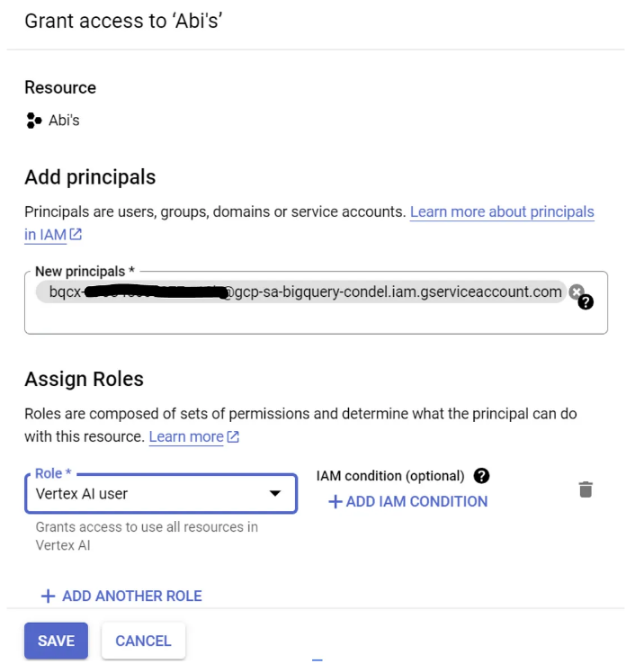Click the 'ADD IAM CONDITION' text
The width and height of the screenshot is (644, 664).
tap(416, 502)
